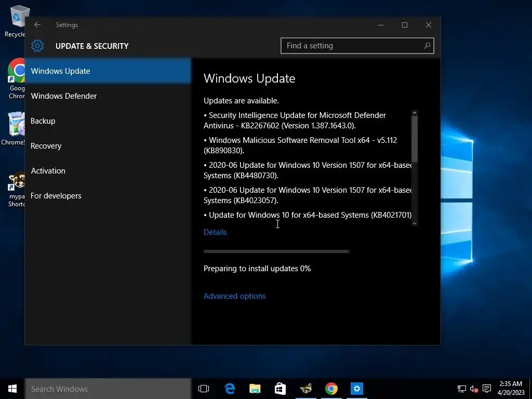The height and width of the screenshot is (399, 532).
Task: Click the back arrow in Settings
Action: (37, 25)
